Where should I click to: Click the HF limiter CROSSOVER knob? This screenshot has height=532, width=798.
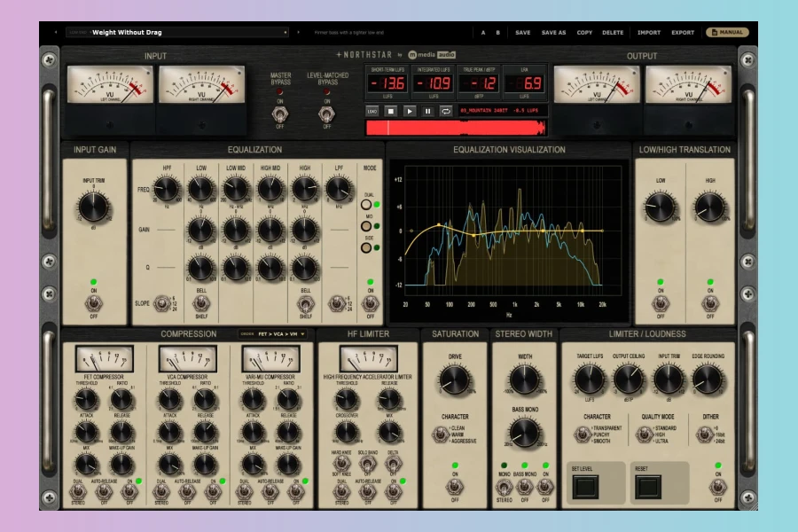tap(347, 432)
